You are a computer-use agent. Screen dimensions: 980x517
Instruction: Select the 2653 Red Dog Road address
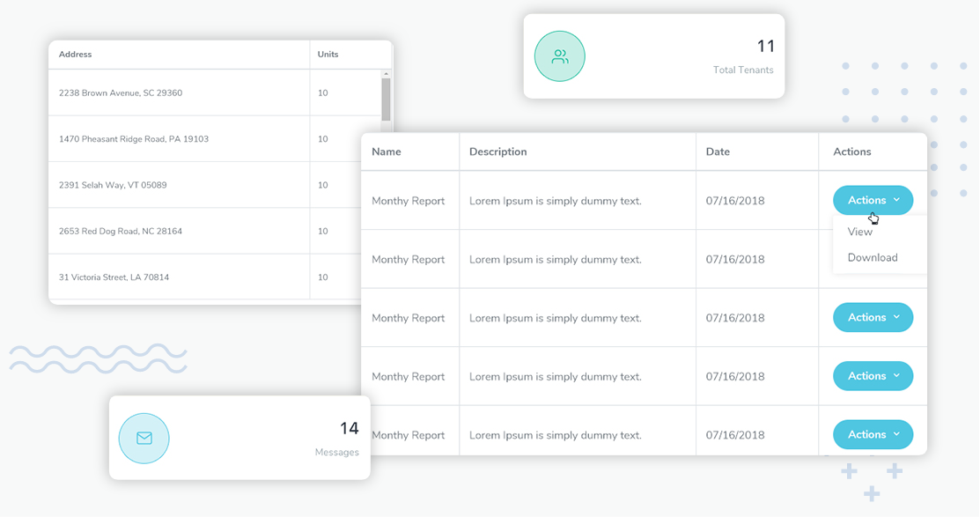pos(121,232)
